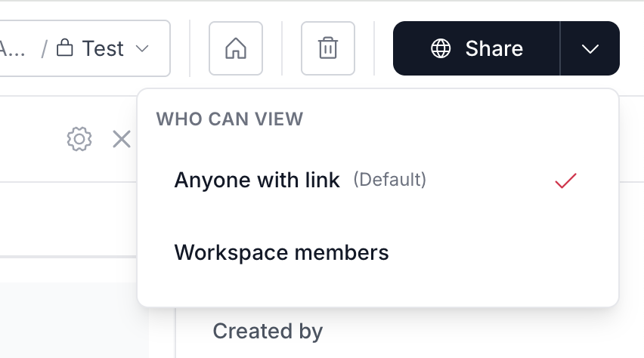644x358 pixels.
Task: Click the red checkmark icon
Action: click(565, 181)
